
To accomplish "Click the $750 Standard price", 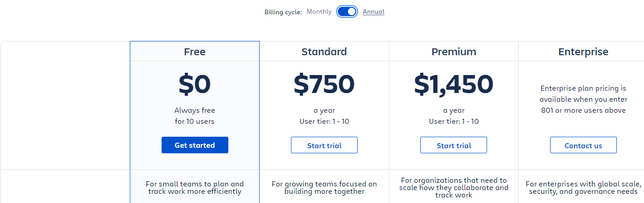I will tap(324, 84).
